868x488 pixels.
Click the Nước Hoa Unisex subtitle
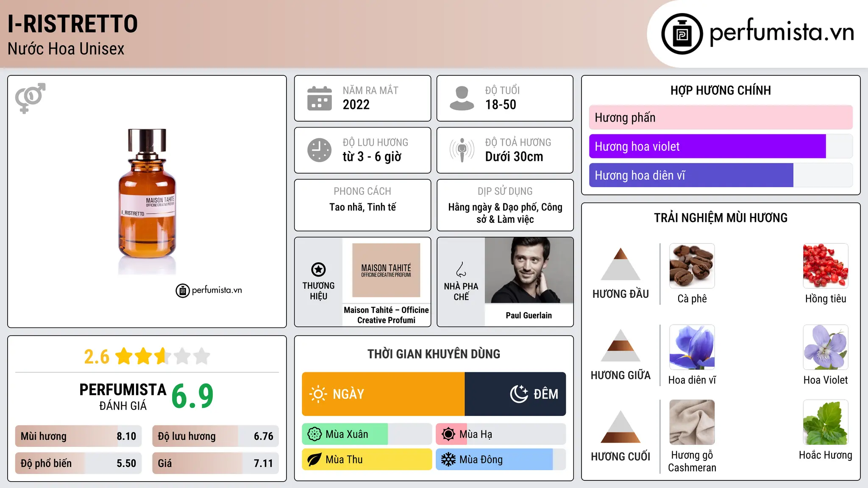click(x=66, y=49)
